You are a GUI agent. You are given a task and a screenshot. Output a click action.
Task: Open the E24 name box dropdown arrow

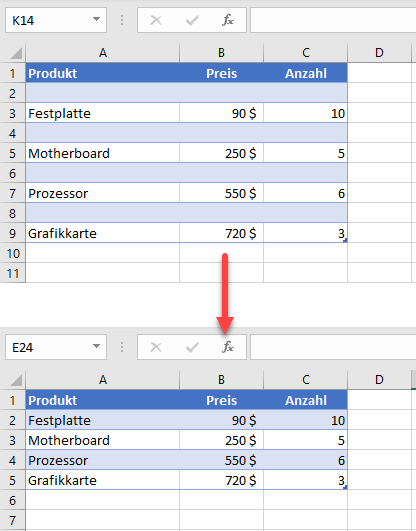click(x=97, y=346)
